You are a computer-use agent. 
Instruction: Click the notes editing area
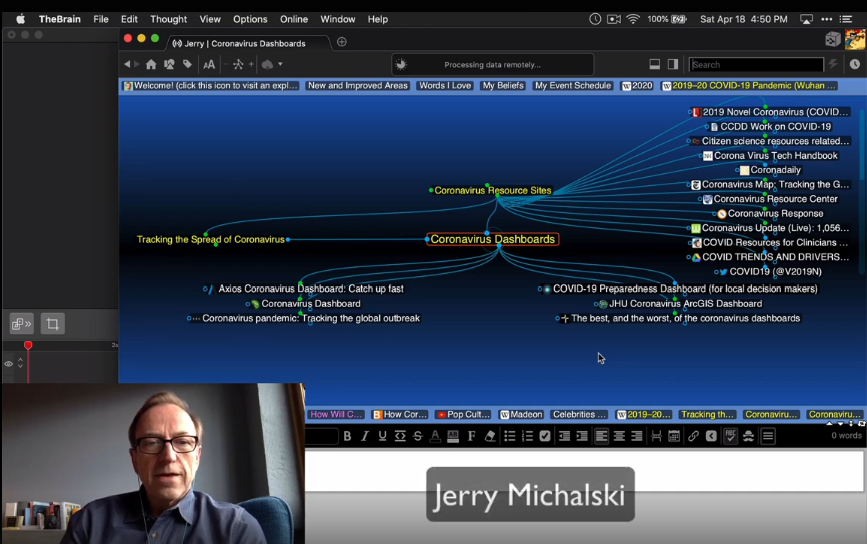tap(584, 471)
